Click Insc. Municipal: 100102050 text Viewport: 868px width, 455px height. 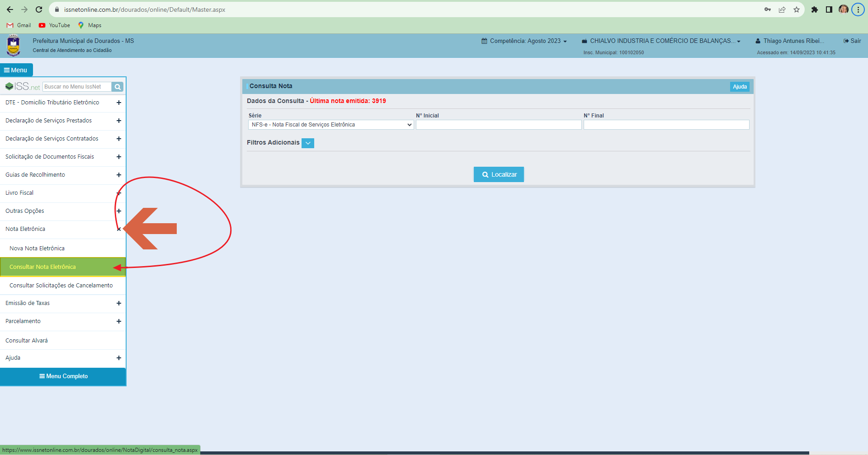(613, 52)
